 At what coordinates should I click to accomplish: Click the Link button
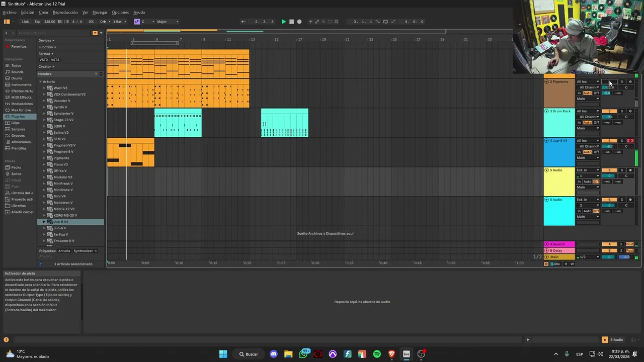click(x=25, y=22)
